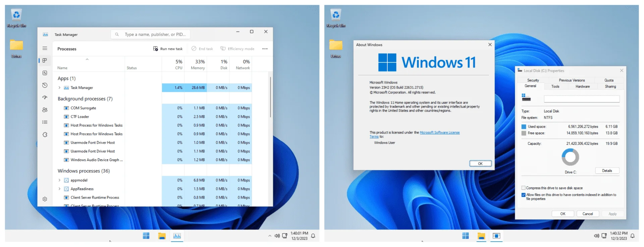Open the Quota tab
Screen dimensions: 644x247
point(609,80)
